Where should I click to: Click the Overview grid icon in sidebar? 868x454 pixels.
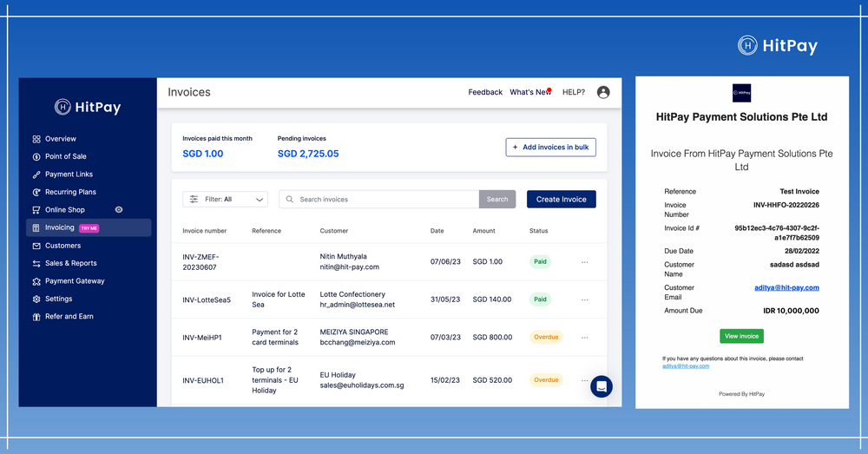(x=36, y=139)
